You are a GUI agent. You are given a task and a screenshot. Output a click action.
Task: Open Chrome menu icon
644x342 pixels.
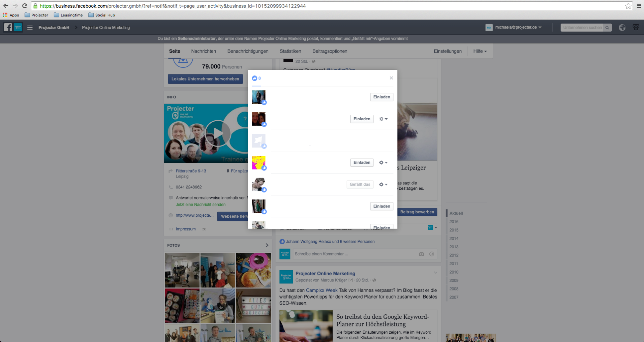639,6
